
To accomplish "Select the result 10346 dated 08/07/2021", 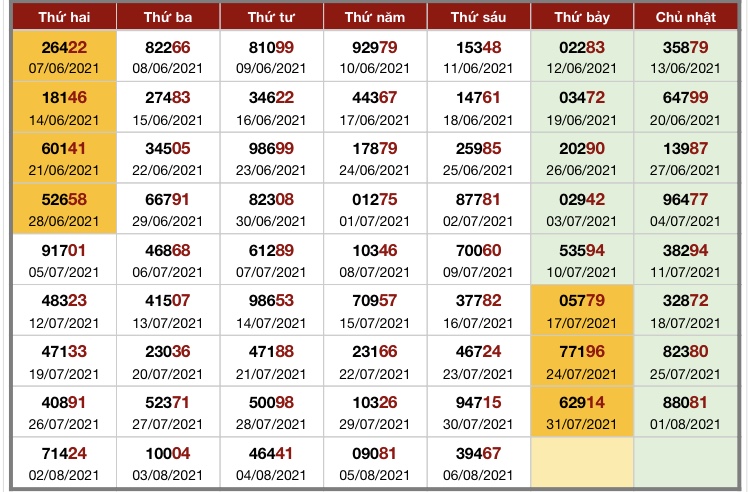I will pyautogui.click(x=374, y=260).
